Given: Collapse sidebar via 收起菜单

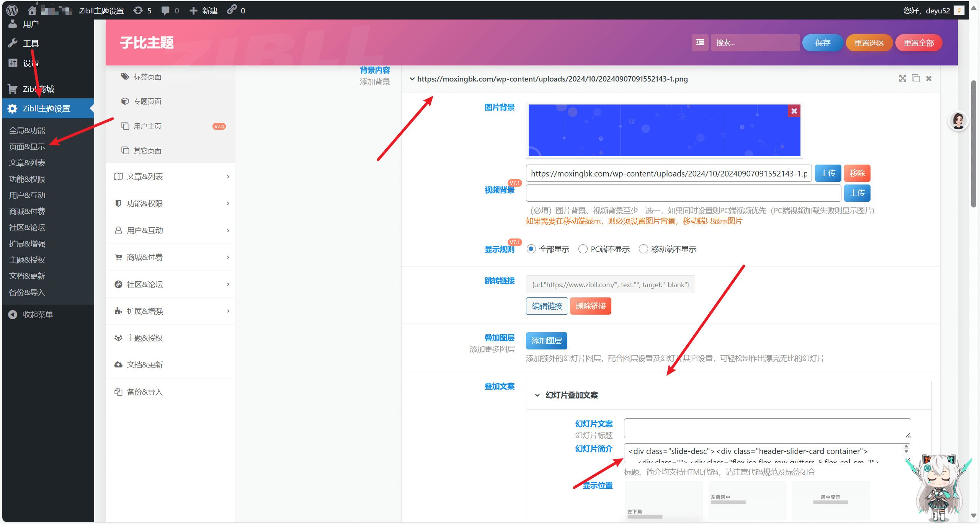Looking at the screenshot, I should coord(48,314).
